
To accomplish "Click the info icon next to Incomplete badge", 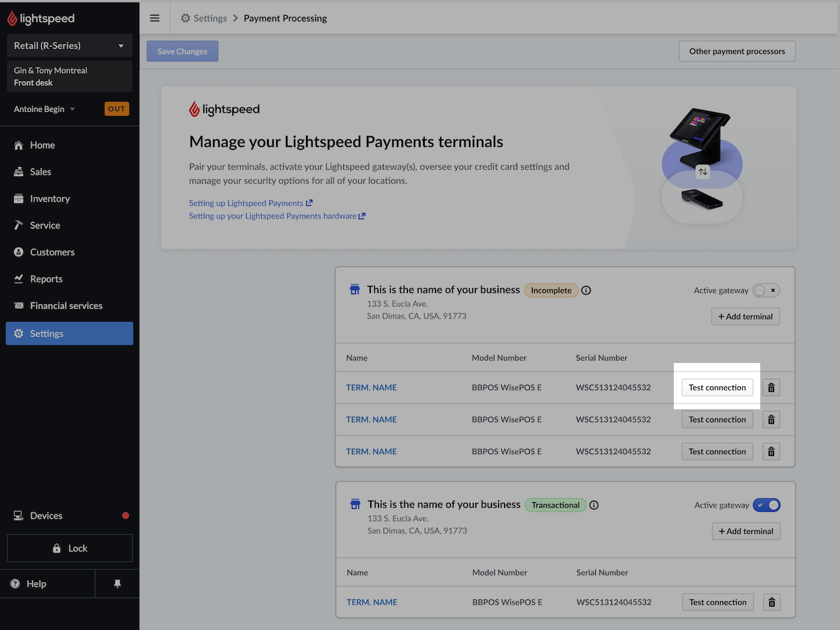I will [586, 290].
